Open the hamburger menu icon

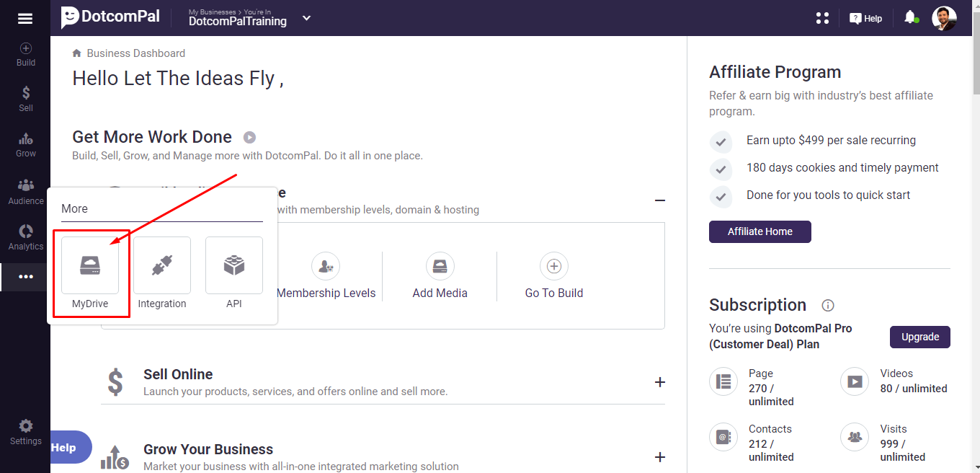(x=25, y=19)
